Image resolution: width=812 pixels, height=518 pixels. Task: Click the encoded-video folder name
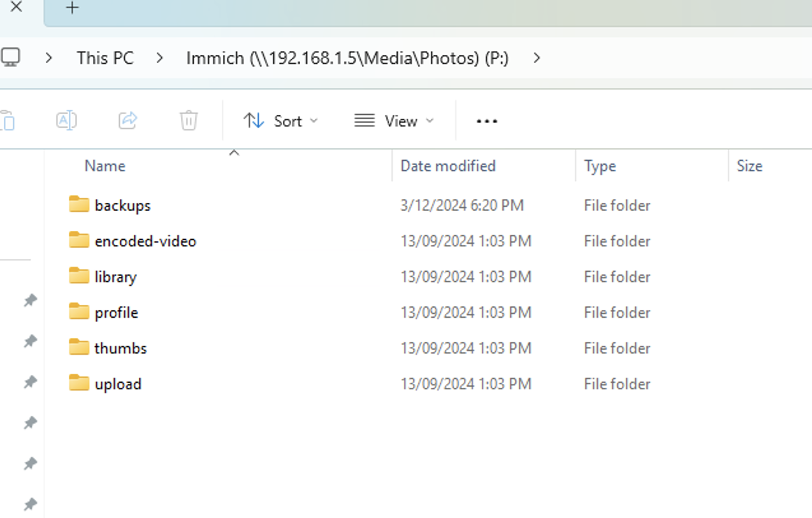145,241
